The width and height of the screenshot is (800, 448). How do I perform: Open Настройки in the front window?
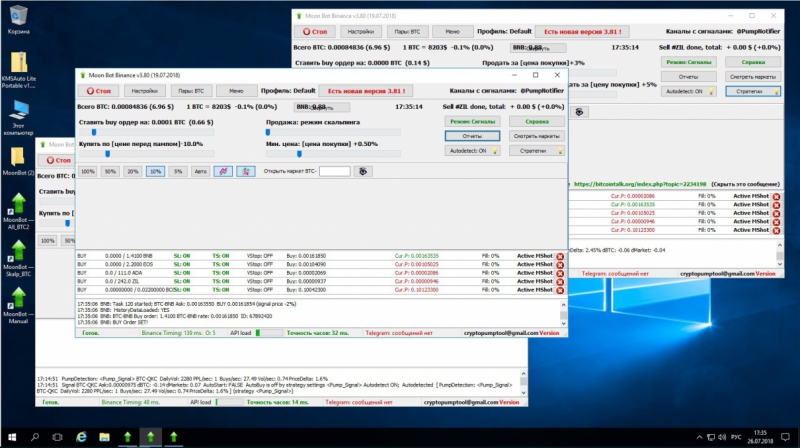click(144, 91)
